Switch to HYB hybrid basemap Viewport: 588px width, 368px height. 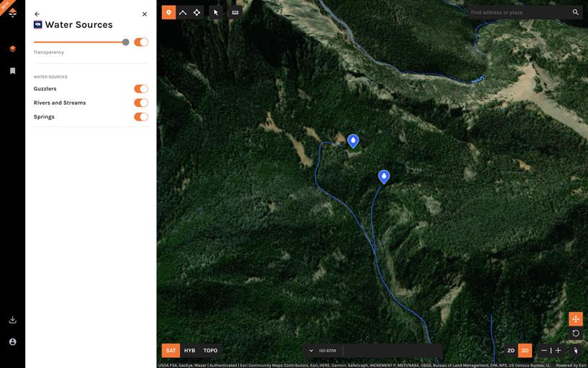[x=189, y=350]
